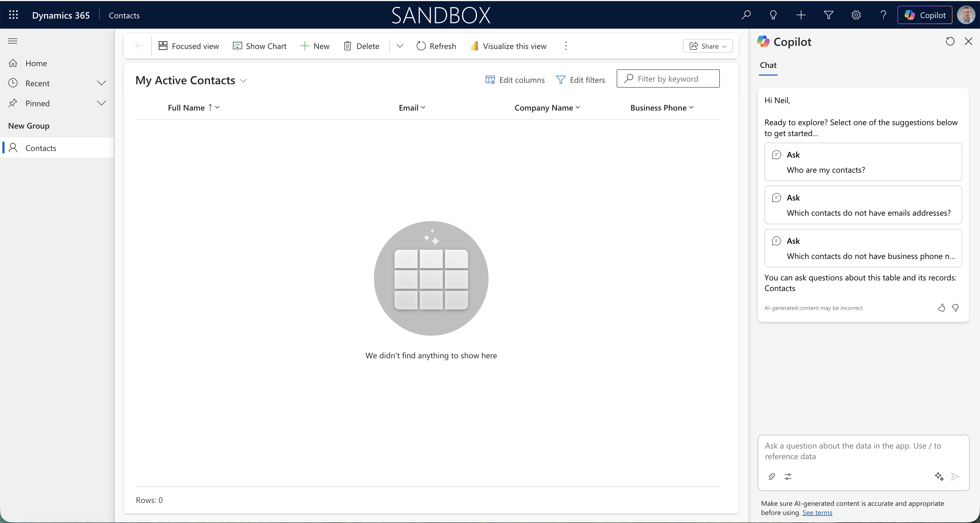Image resolution: width=980 pixels, height=523 pixels.
Task: Open the Copilot prompt settings sliders icon
Action: point(788,477)
